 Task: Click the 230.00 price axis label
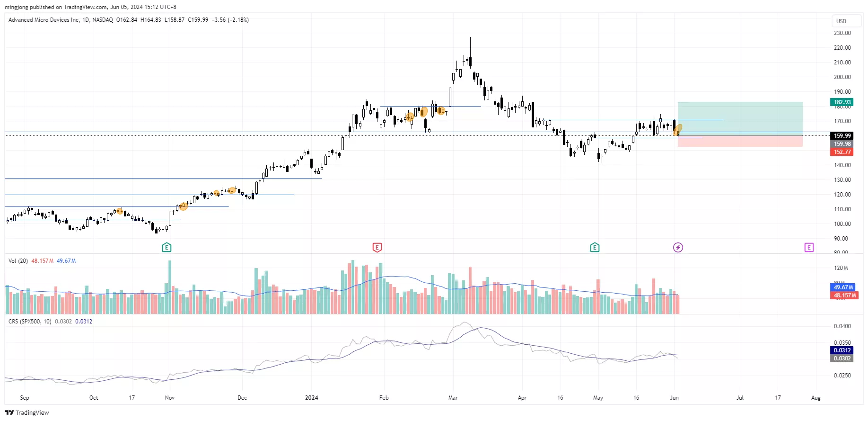point(842,33)
